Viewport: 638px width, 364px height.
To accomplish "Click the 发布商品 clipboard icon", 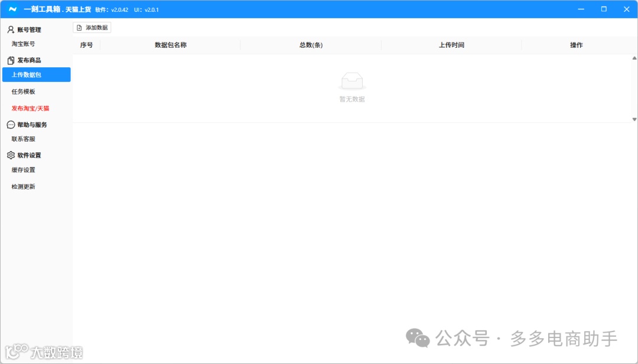I will pos(11,60).
